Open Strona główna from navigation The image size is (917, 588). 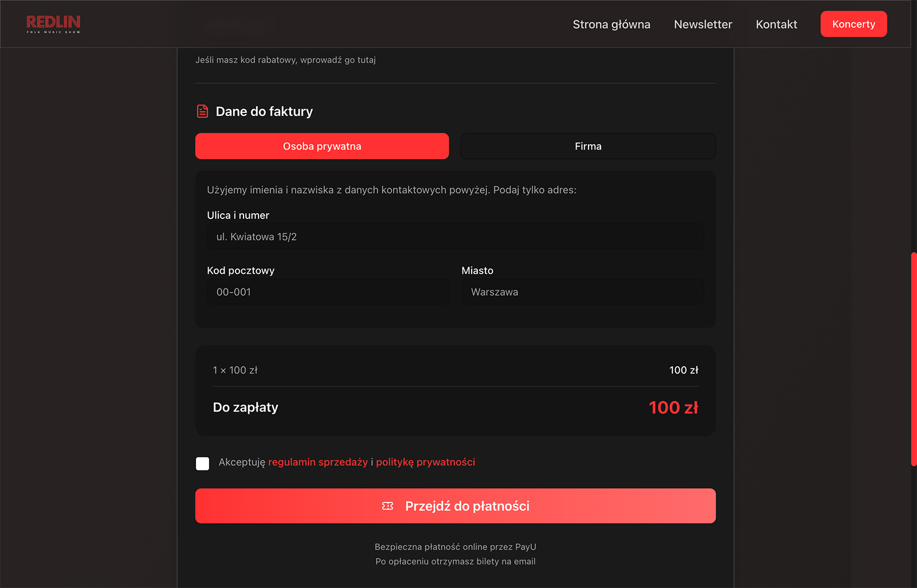611,24
